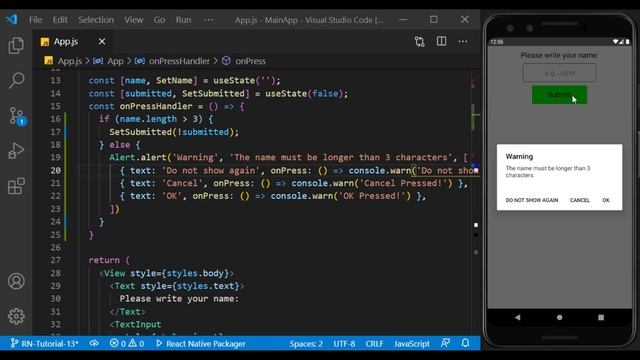The width and height of the screenshot is (640, 360).
Task: Click Synchronize Changes cloud icon in status bar
Action: coord(94,343)
